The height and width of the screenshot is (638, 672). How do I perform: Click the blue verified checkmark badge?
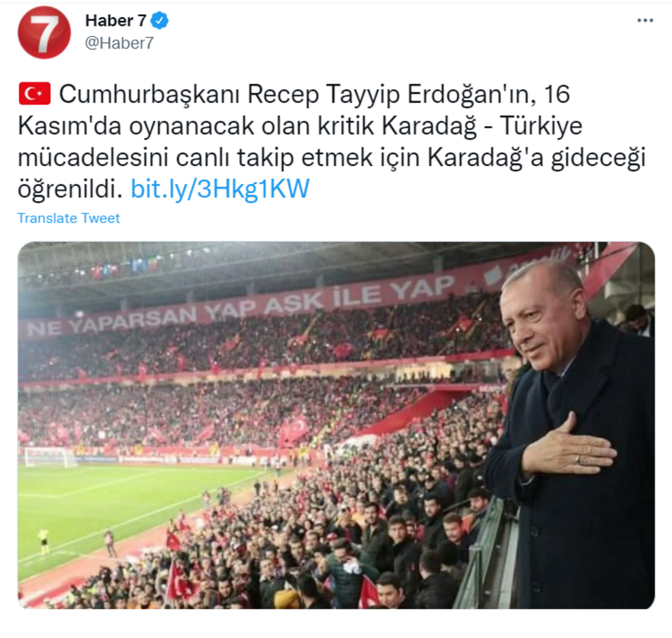point(160,21)
